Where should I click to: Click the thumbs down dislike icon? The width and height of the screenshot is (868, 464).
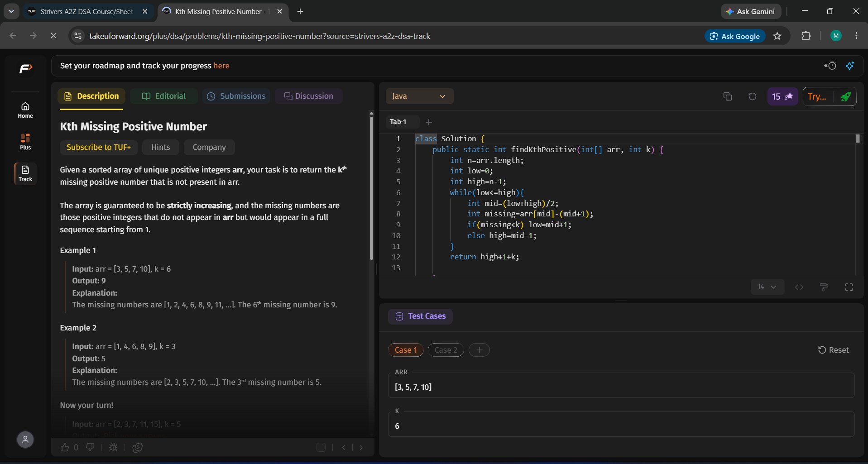(90, 447)
